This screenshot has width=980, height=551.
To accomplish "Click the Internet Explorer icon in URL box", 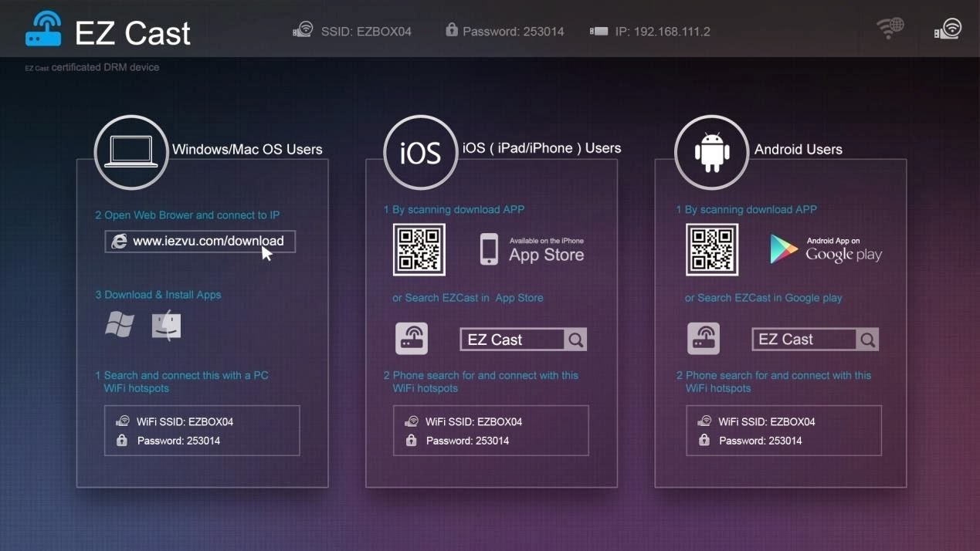I will coord(119,242).
